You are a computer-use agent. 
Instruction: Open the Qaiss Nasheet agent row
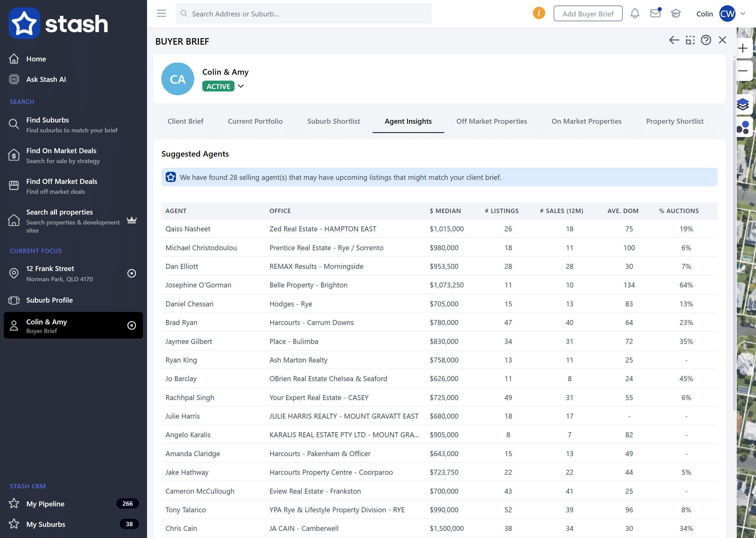point(188,229)
